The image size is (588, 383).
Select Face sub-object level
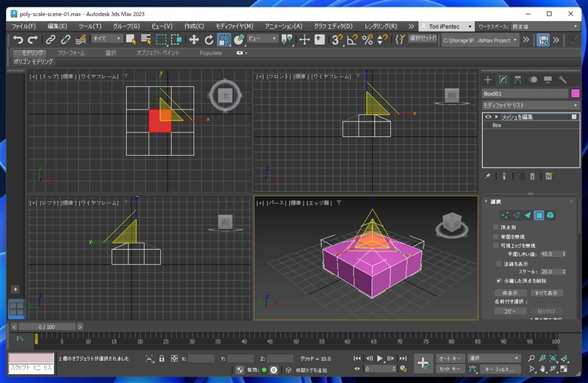(528, 215)
